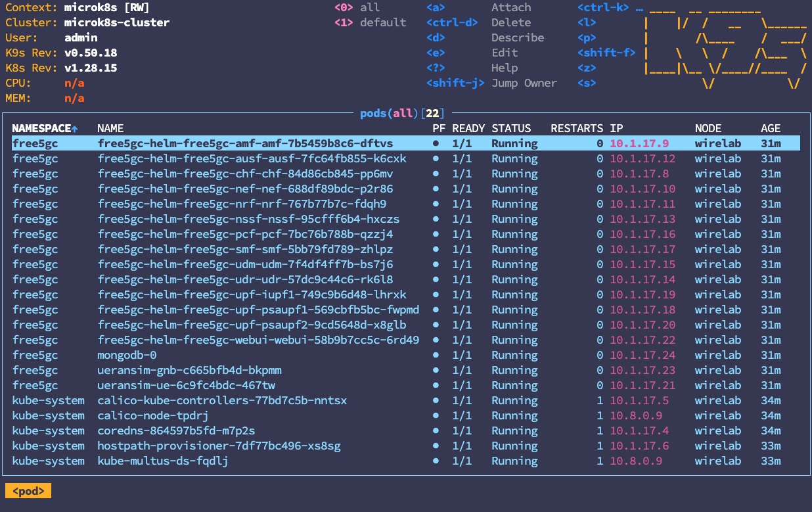Viewport: 812px width, 512px height.
Task: Click the CPU n/a value
Action: point(74,83)
